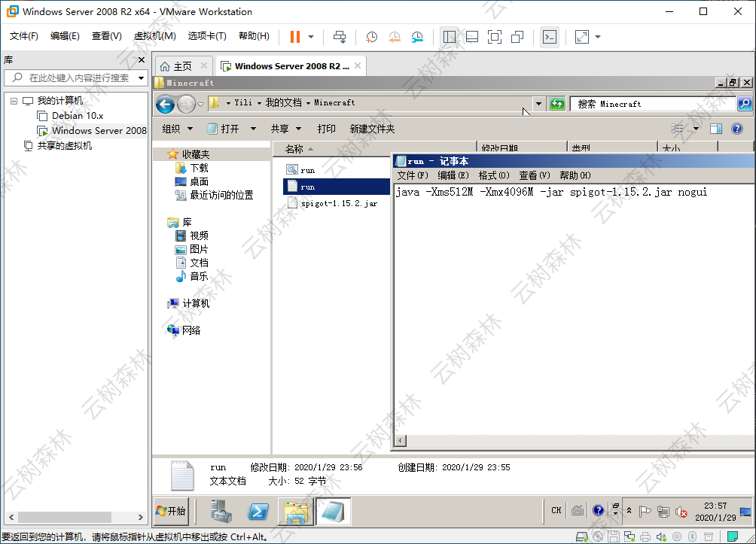Open the 编辑(E) menu in VMware
Image resolution: width=756 pixels, height=544 pixels.
(x=65, y=36)
